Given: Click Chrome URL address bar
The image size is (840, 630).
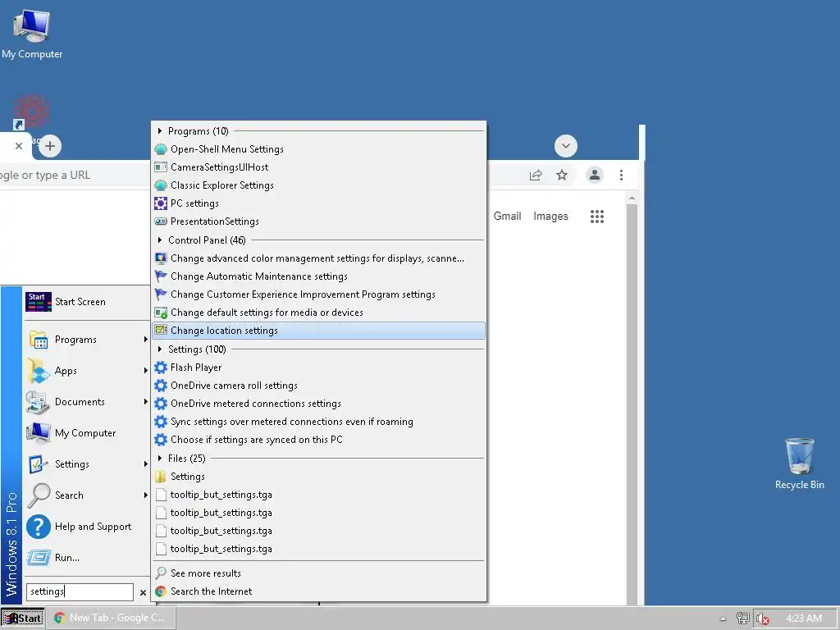Looking at the screenshot, I should click(75, 176).
